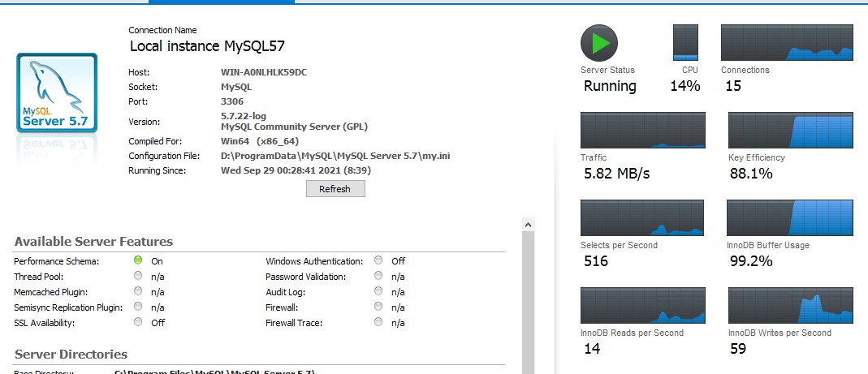Click the Windows Authentication Off indicator
This screenshot has height=374, width=868.
coord(378,260)
